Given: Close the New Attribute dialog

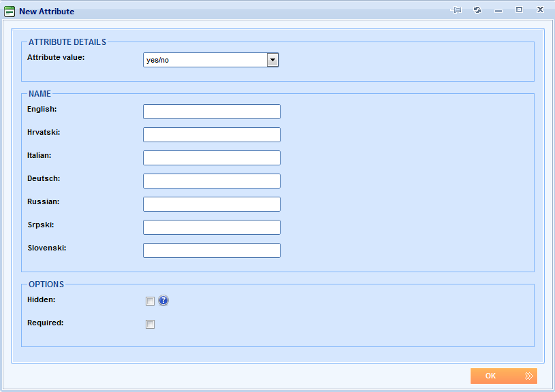Looking at the screenshot, I should [x=540, y=10].
